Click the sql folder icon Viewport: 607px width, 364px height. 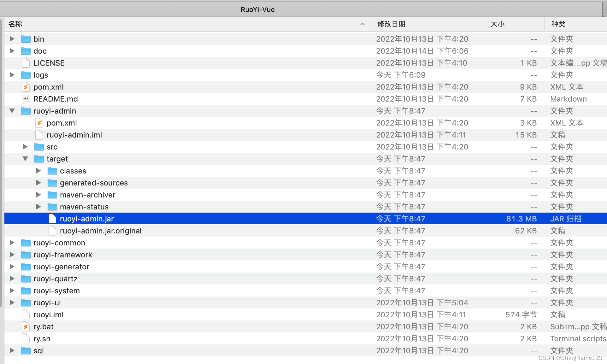coord(26,350)
